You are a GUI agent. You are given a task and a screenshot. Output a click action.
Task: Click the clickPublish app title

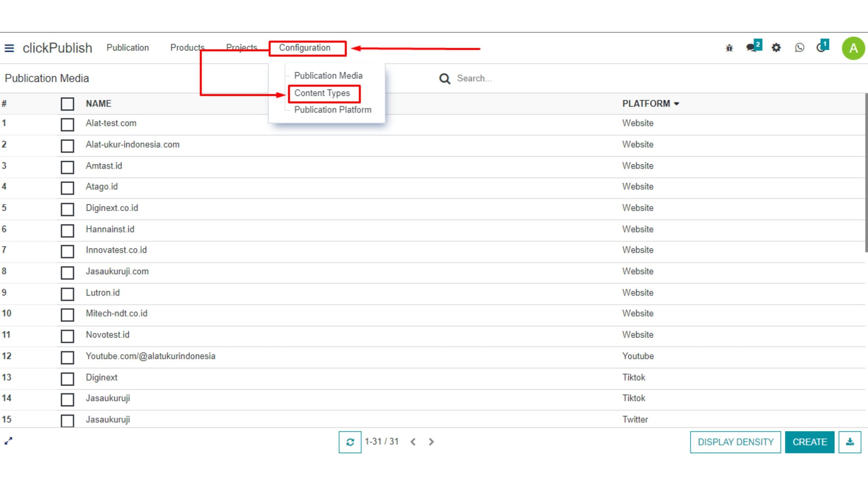tap(57, 48)
